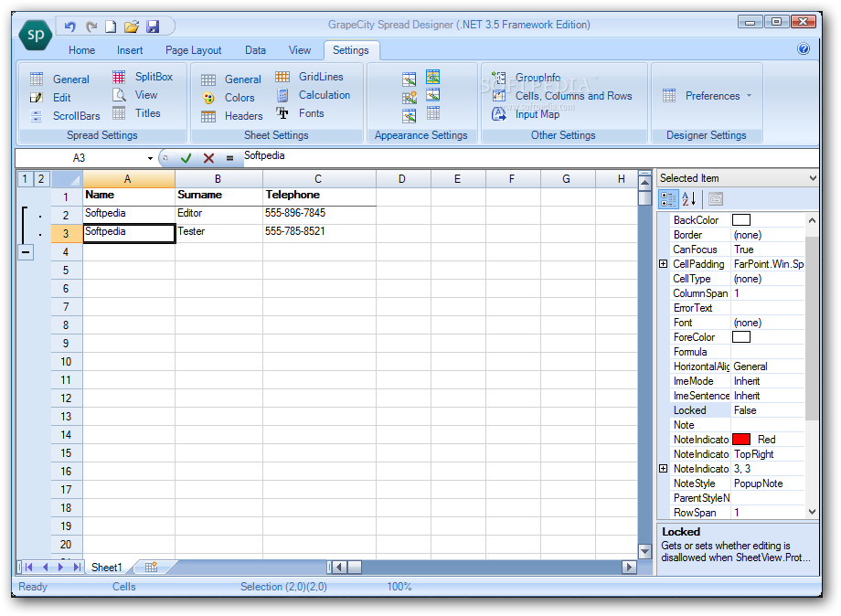Screen dimensions: 841x616
Task: Show outline level 2 rows
Action: click(41, 179)
